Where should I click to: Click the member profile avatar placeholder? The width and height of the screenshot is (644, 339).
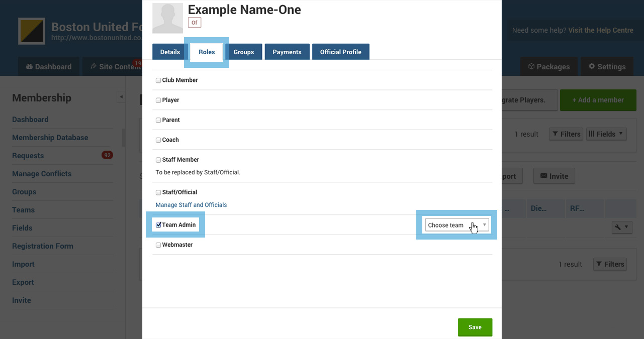[167, 18]
